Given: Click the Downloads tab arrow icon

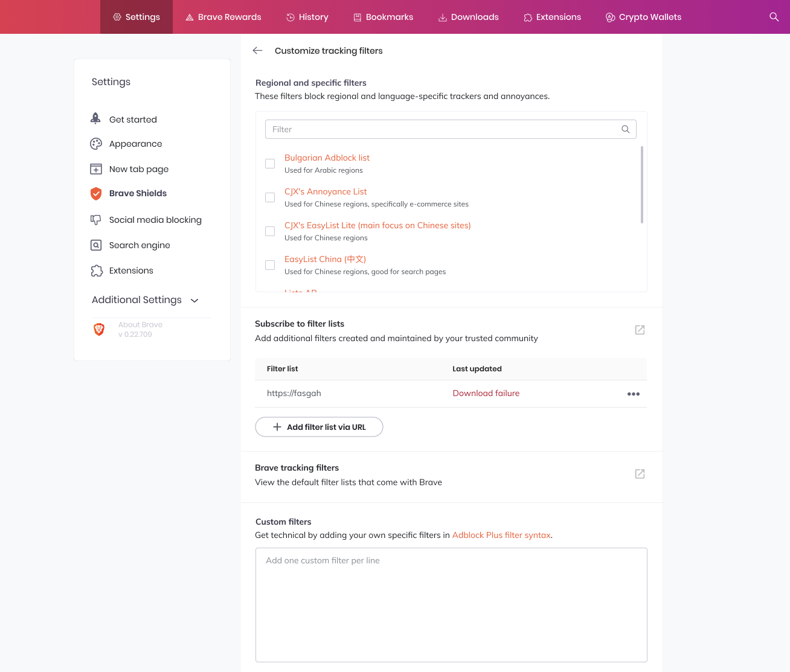Looking at the screenshot, I should (443, 17).
